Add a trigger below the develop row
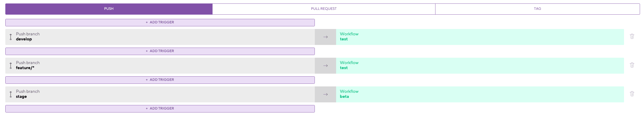Viewport: 644px width, 117px height. (x=160, y=51)
